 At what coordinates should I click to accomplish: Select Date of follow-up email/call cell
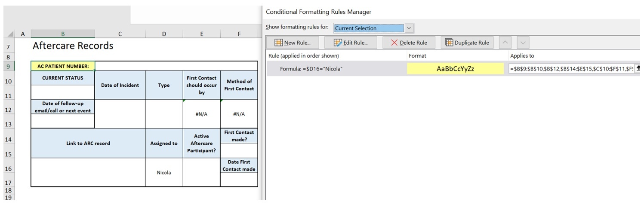point(63,107)
